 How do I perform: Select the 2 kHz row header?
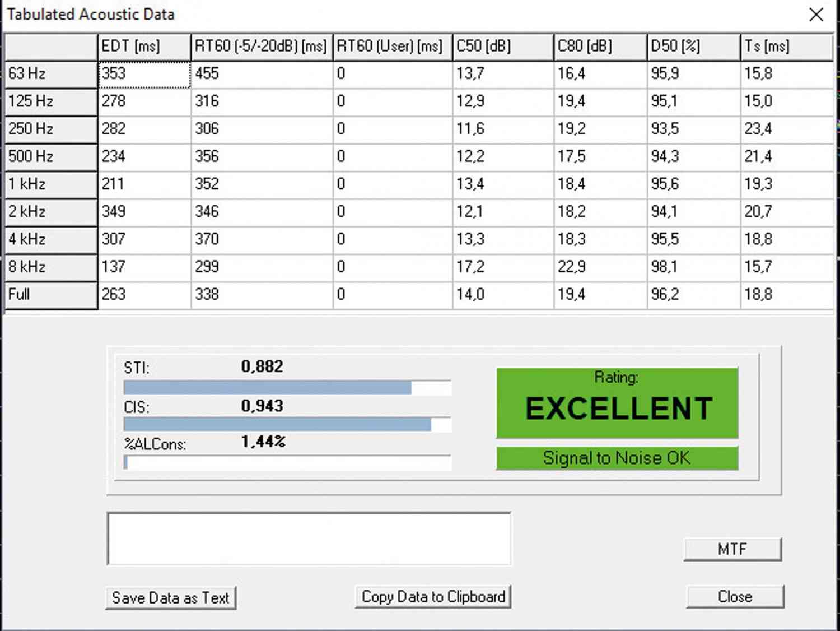(51, 212)
